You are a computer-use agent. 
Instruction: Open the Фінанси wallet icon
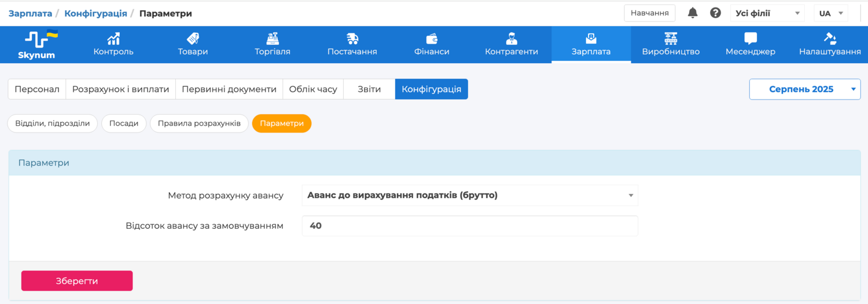coord(432,39)
